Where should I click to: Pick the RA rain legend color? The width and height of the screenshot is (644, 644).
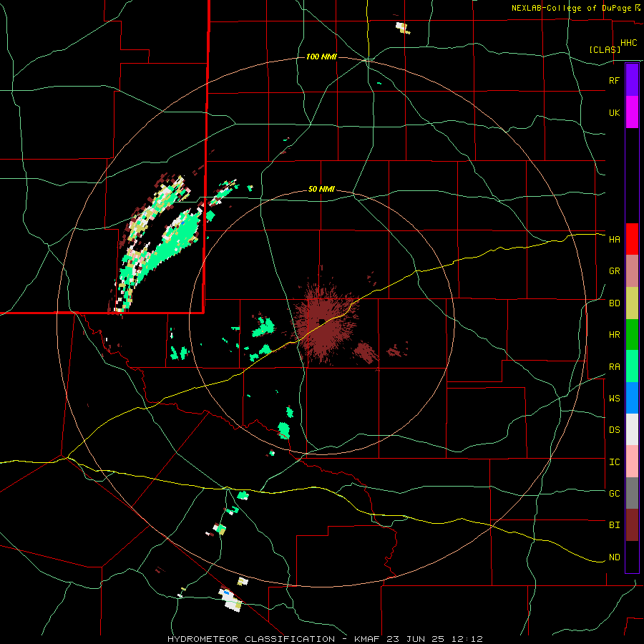[632, 366]
